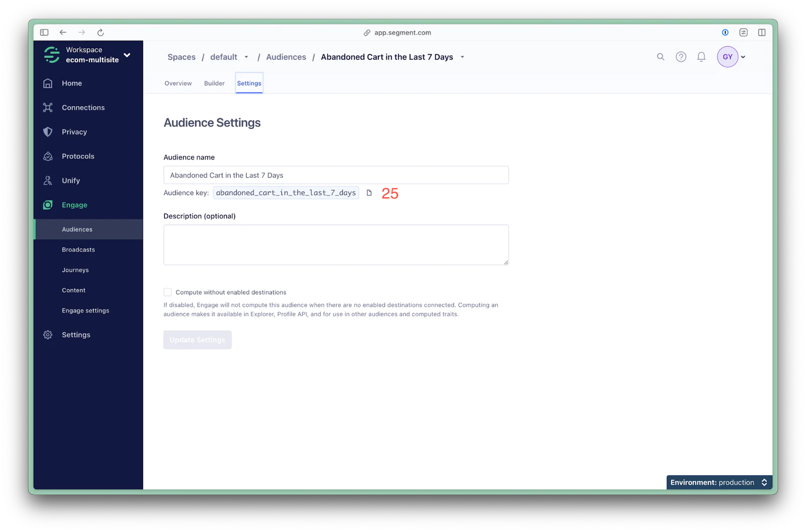The width and height of the screenshot is (806, 532).
Task: Enable Compute without enabled destinations checkbox
Action: pos(168,292)
